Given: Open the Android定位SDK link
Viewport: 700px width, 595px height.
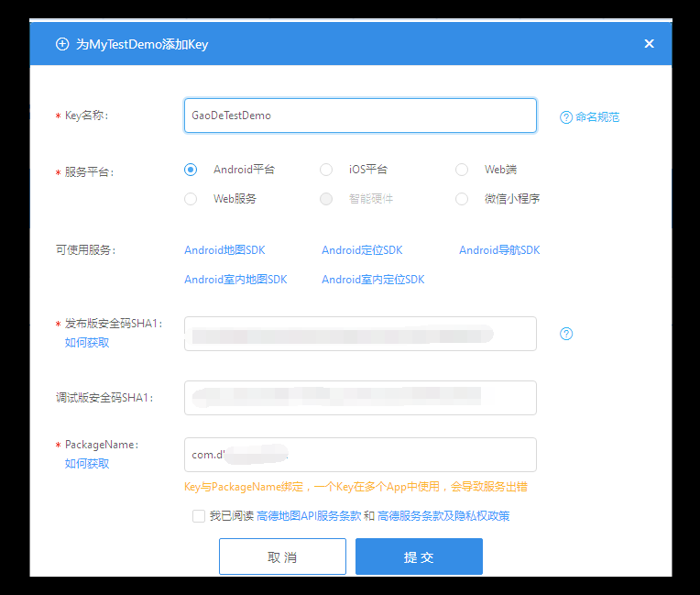Looking at the screenshot, I should pos(362,250).
